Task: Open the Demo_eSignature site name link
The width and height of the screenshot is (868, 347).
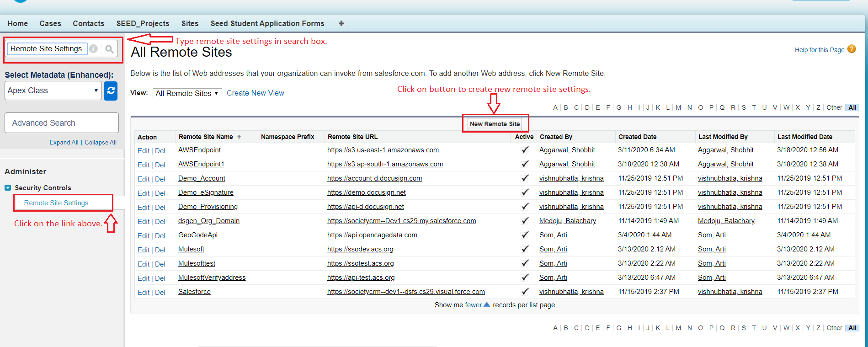Action: (206, 192)
